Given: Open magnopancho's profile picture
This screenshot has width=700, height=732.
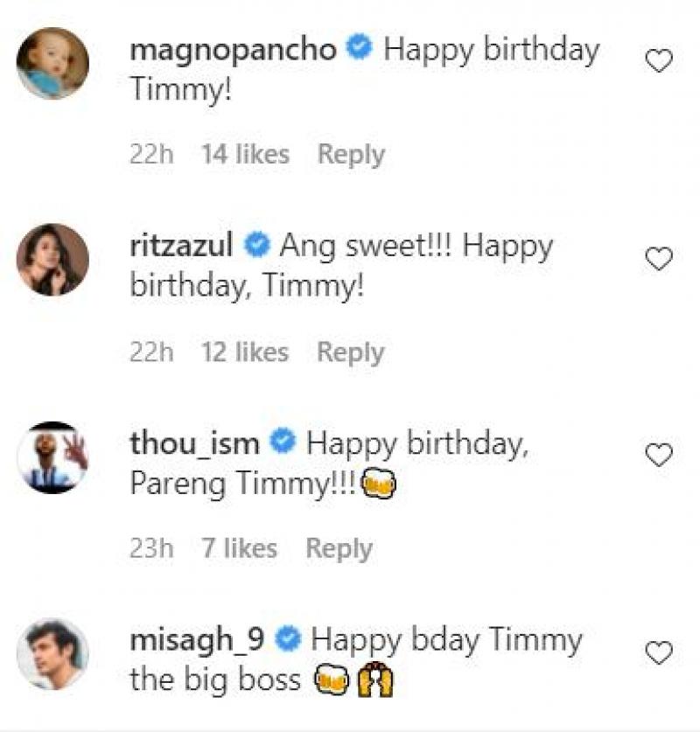Looking at the screenshot, I should tap(53, 63).
